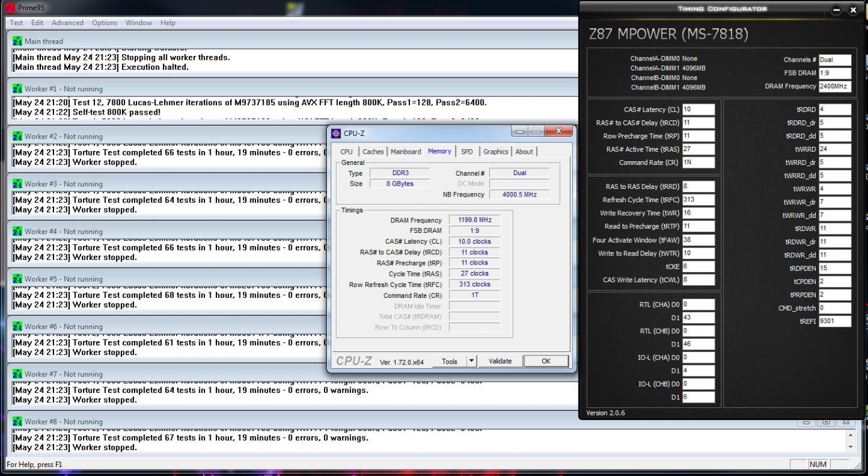Screen dimensions: 868x476
Task: Click the Write Recovery Time (tWR) field
Action: tap(698, 213)
